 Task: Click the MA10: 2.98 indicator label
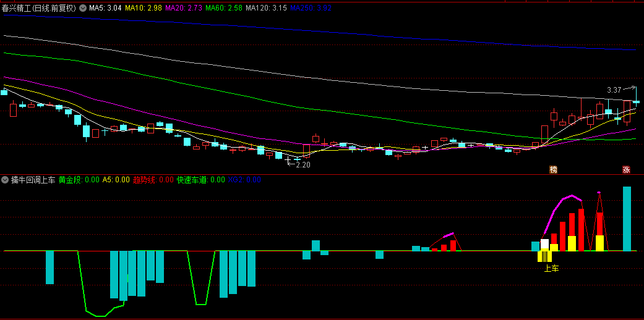143,8
